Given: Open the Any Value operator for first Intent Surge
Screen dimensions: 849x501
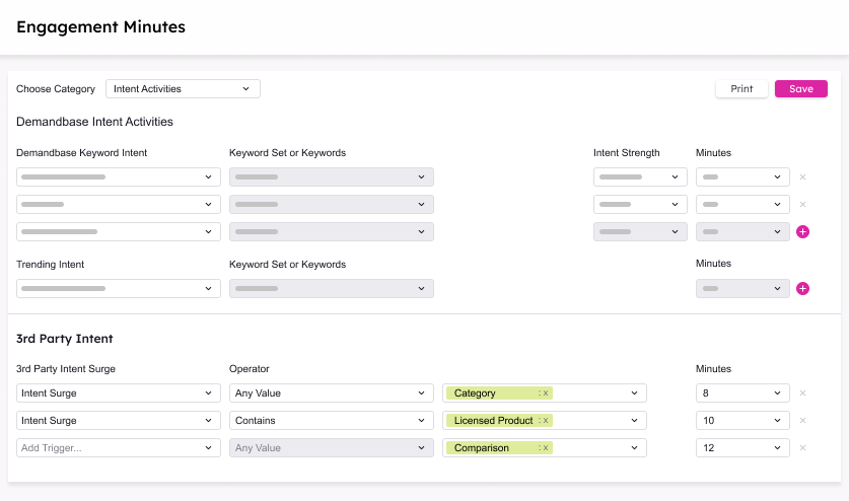Looking at the screenshot, I should click(331, 393).
